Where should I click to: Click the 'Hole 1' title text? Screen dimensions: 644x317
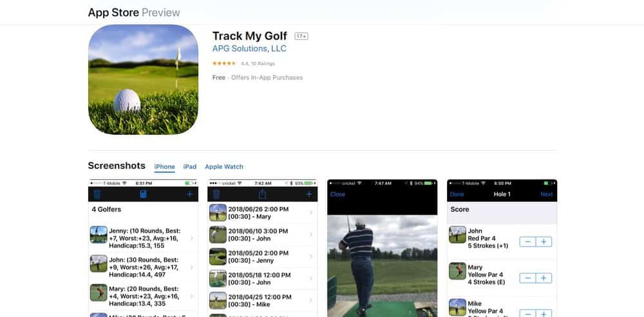[502, 194]
